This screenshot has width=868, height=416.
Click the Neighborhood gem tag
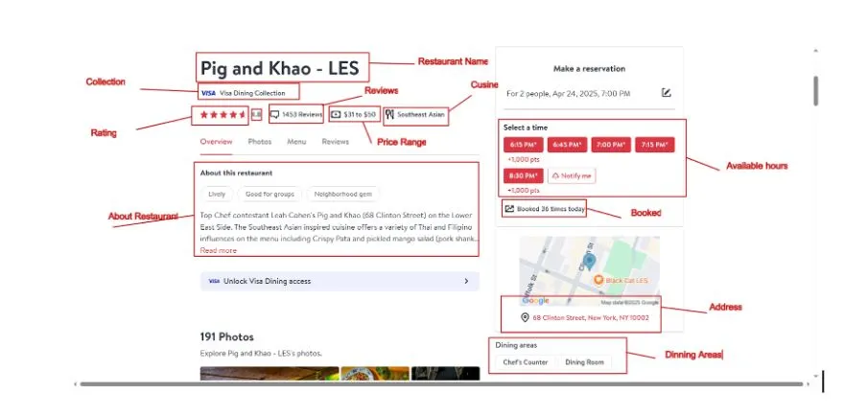[343, 195]
